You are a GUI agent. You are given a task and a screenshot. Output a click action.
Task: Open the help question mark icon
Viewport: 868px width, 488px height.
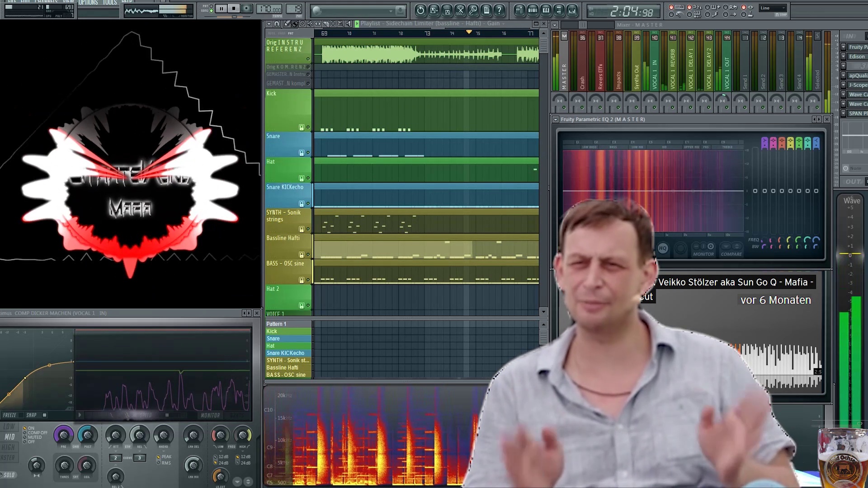click(x=499, y=10)
